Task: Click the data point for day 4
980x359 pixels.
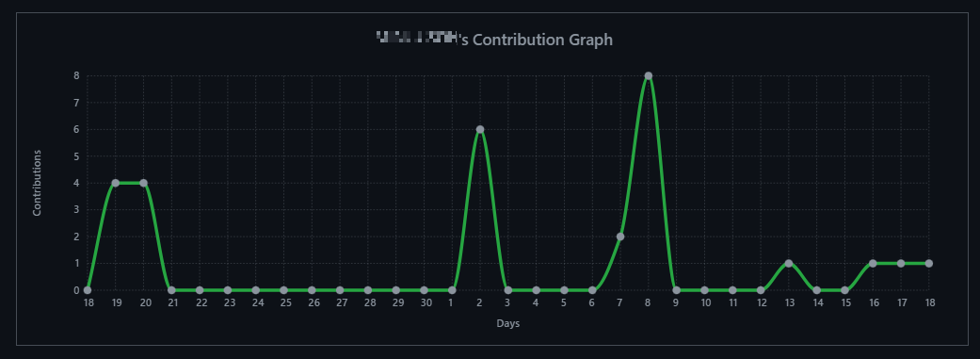Action: [x=537, y=290]
